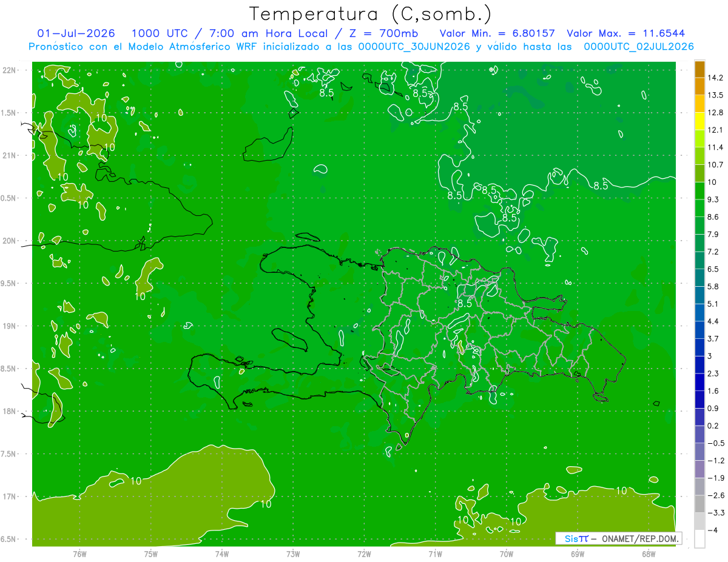The image size is (728, 562).
Task: Click '8.5' contour label inside Dominican Republic
Action: pyautogui.click(x=465, y=304)
